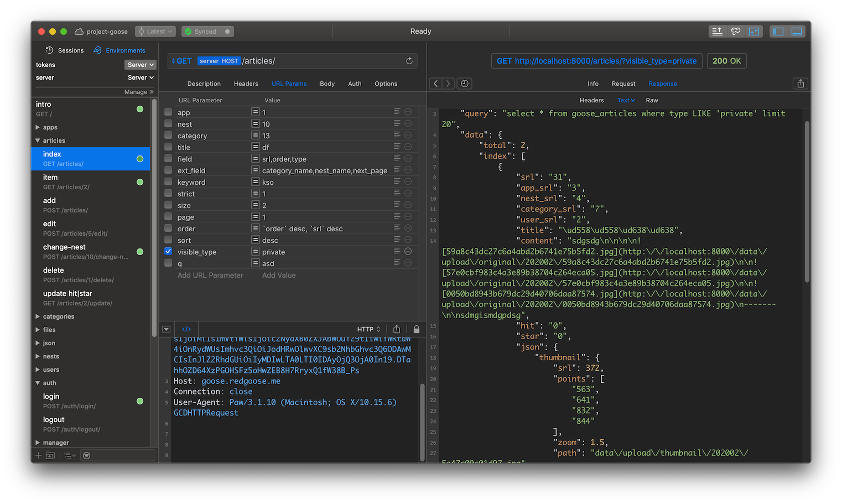Enable the keyword parameter checkbox
Image resolution: width=842 pixels, height=504 pixels.
pyautogui.click(x=168, y=181)
